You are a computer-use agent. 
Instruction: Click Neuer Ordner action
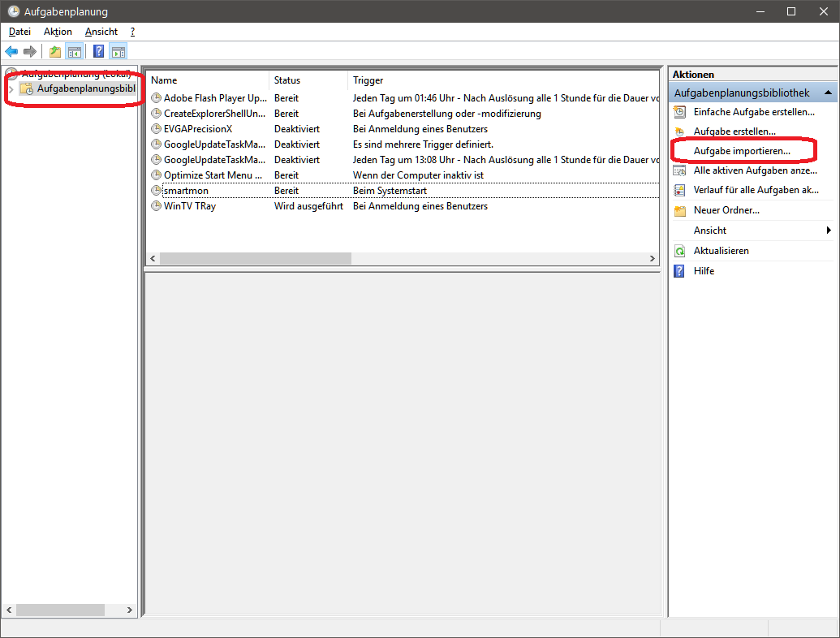(x=726, y=210)
